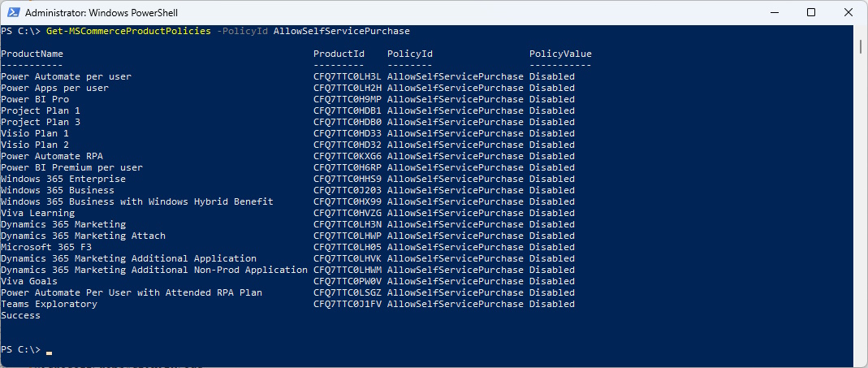868x368 pixels.
Task: Click the Get-MSCommerceProductPolicies command text
Action: 128,31
